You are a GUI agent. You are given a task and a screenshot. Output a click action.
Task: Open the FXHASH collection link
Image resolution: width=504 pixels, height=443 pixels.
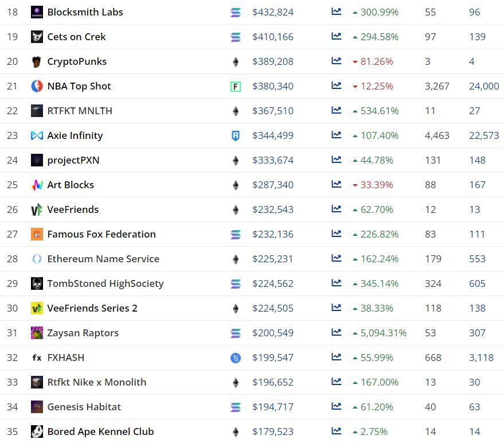point(66,357)
